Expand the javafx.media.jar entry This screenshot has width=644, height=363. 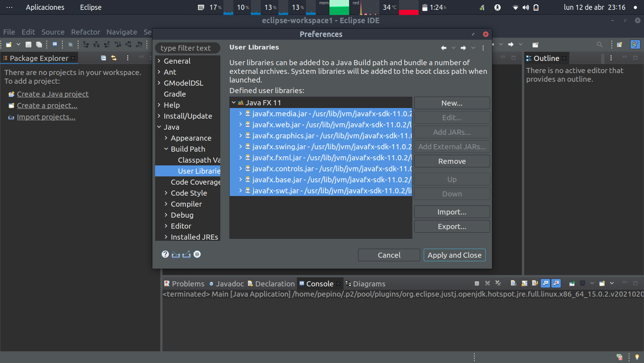[241, 114]
